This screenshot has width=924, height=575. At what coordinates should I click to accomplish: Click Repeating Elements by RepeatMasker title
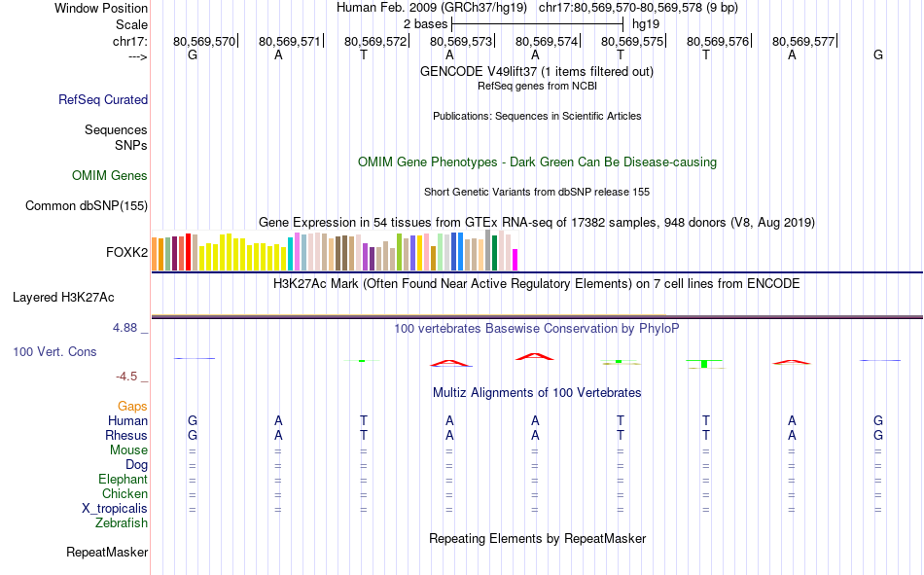(538, 538)
